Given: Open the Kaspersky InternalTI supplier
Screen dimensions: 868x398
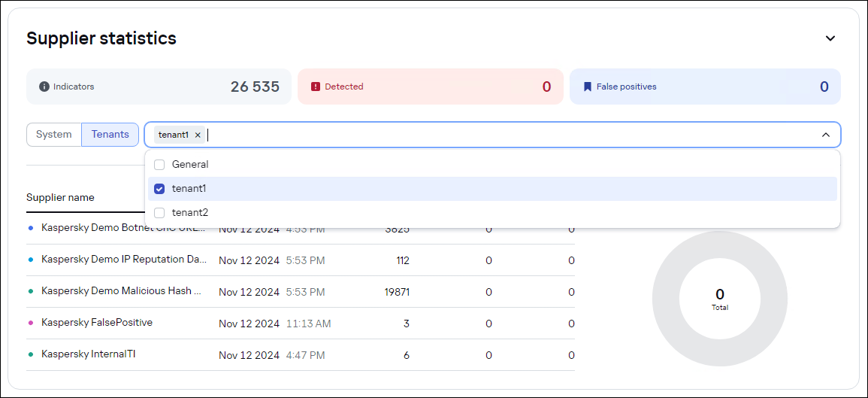Looking at the screenshot, I should click(301, 355).
